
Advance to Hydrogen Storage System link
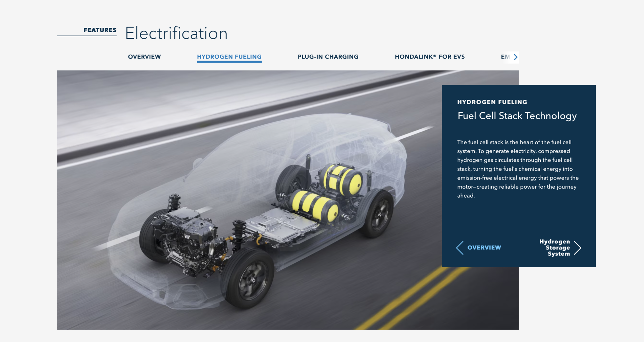(554, 248)
